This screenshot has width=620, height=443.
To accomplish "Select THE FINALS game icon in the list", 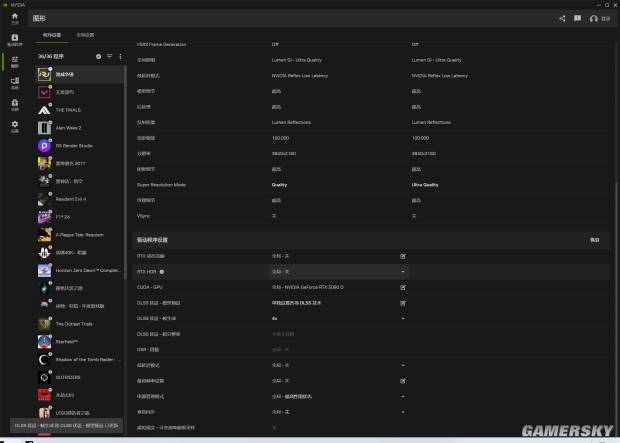I will (x=44, y=110).
